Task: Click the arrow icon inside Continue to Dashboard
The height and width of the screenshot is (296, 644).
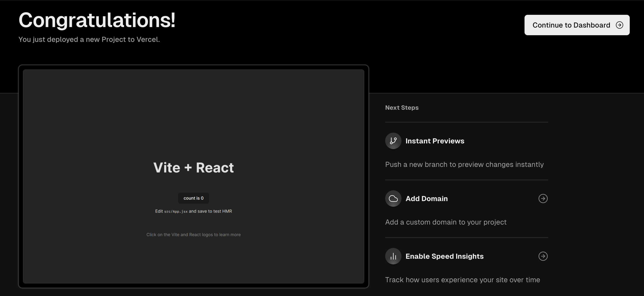Action: pyautogui.click(x=620, y=25)
